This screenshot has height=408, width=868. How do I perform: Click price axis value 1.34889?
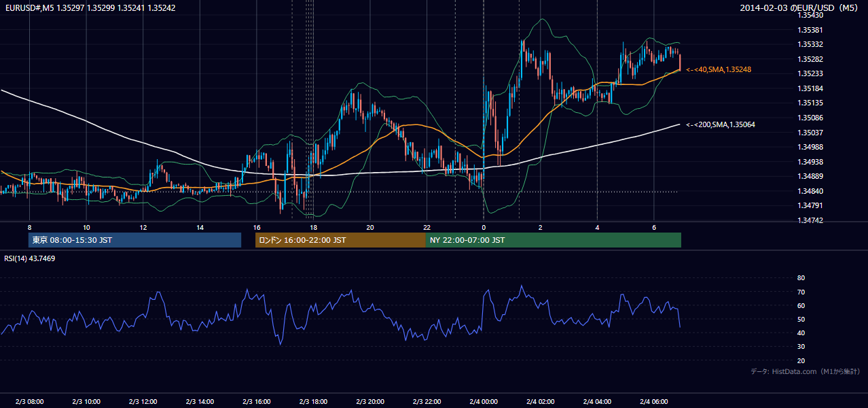click(810, 176)
